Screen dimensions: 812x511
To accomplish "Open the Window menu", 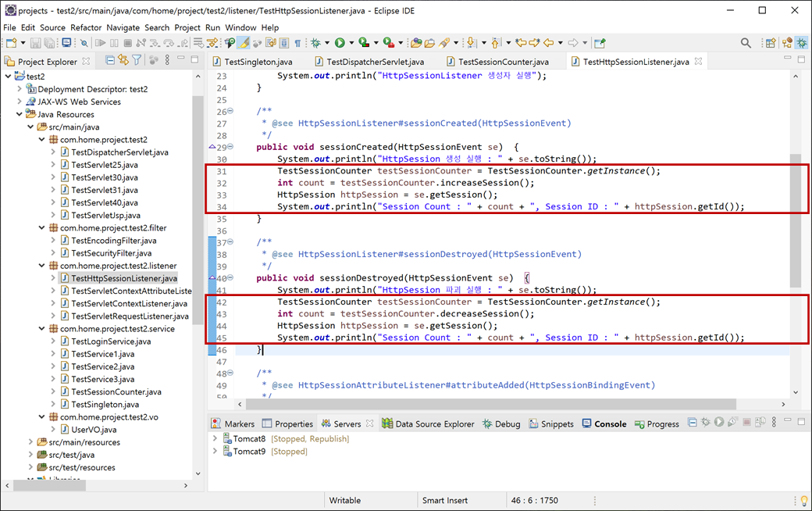I will pyautogui.click(x=240, y=27).
